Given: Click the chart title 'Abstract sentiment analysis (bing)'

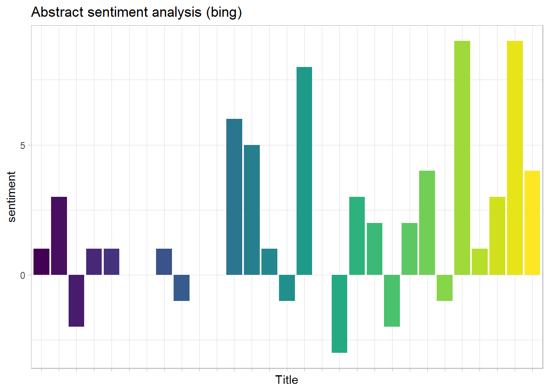Looking at the screenshot, I should point(136,12).
